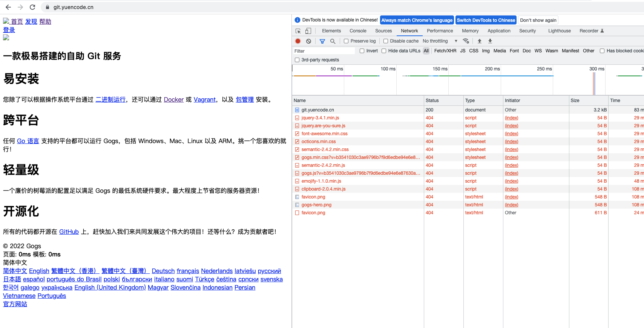Switch to Elements tab
This screenshot has width=644, height=328.
pos(331,31)
